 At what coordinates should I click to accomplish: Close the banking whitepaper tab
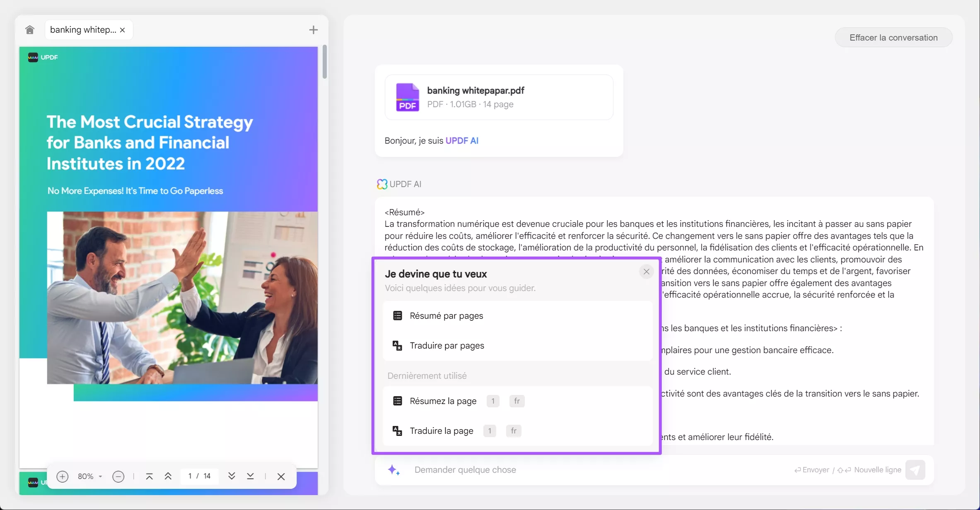coord(122,30)
